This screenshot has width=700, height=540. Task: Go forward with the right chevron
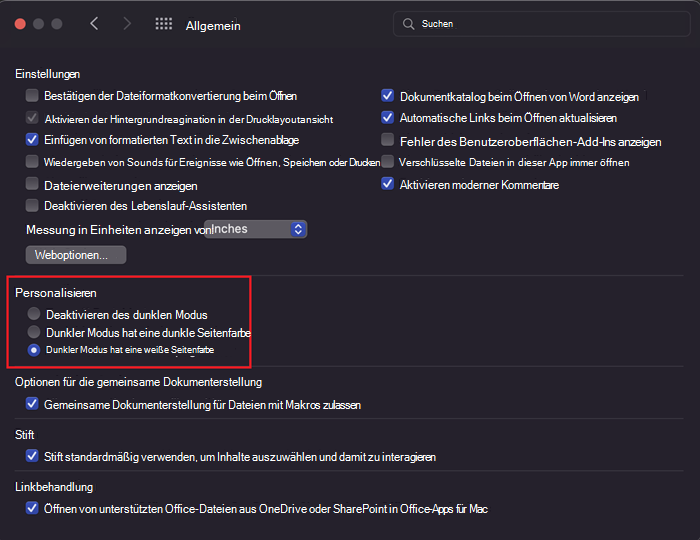click(x=127, y=24)
